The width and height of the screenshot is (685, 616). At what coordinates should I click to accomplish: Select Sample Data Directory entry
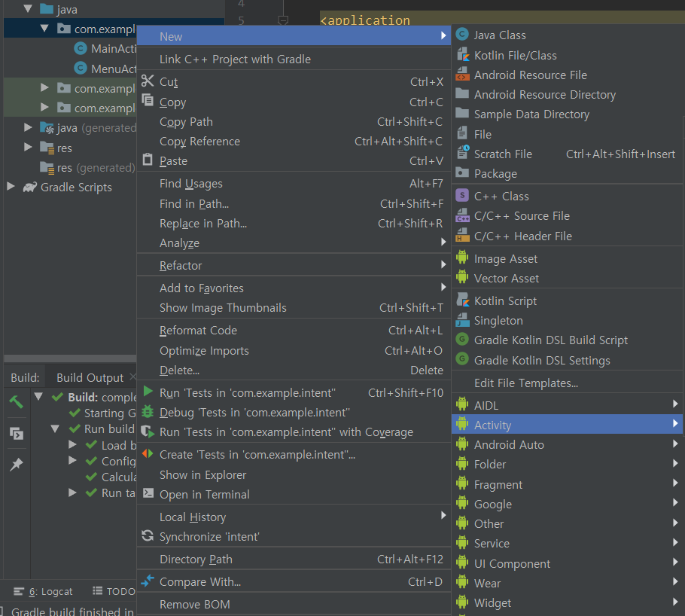(567, 114)
